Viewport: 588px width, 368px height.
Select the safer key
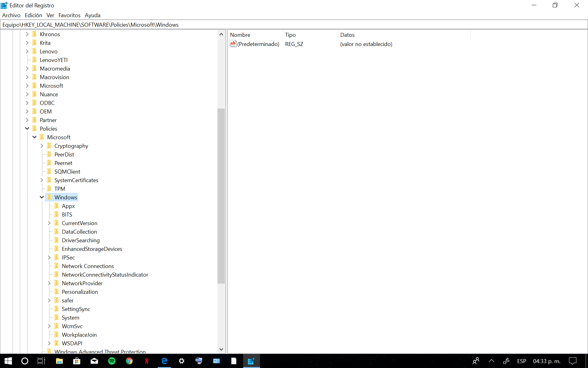(x=68, y=301)
